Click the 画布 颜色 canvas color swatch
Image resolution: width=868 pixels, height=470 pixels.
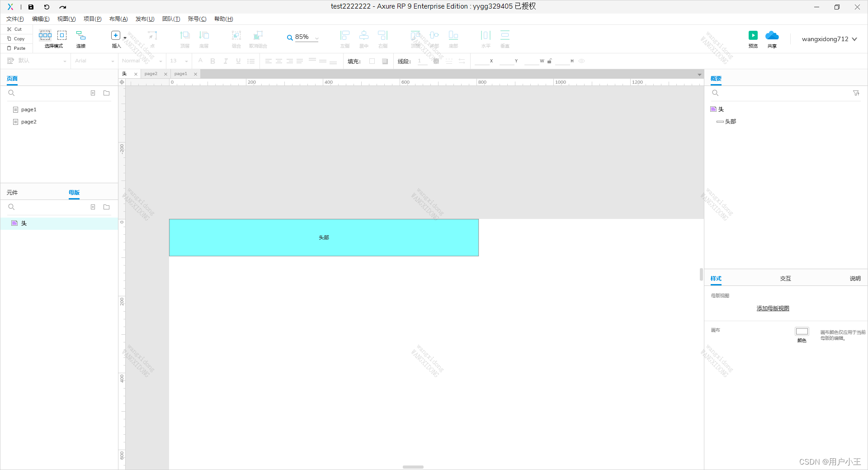pos(802,332)
